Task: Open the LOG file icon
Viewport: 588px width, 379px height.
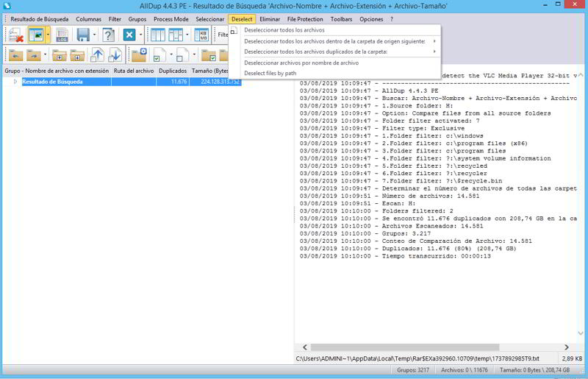Action: [62, 35]
